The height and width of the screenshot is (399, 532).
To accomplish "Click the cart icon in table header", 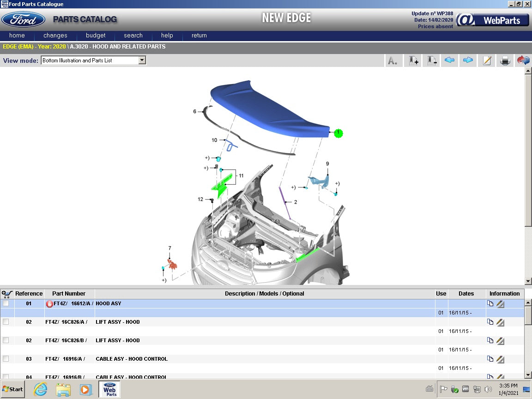I will click(x=7, y=294).
